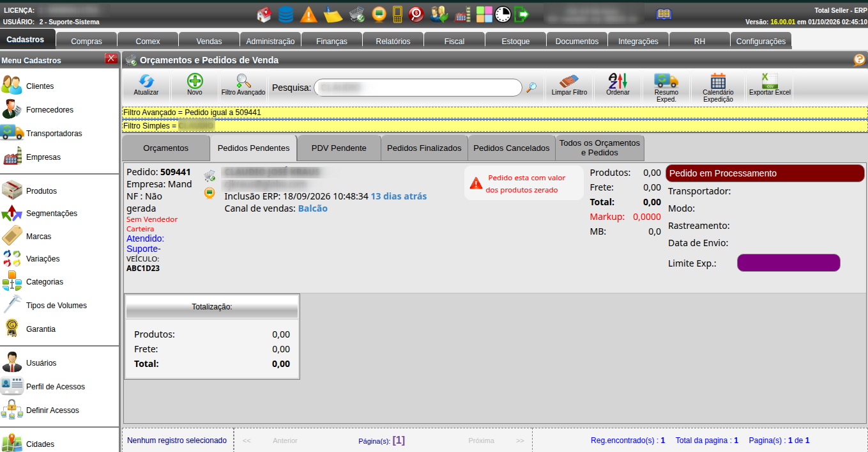Click the orange warning triangle icon
Viewport: 868px width, 452px height.
[308, 14]
